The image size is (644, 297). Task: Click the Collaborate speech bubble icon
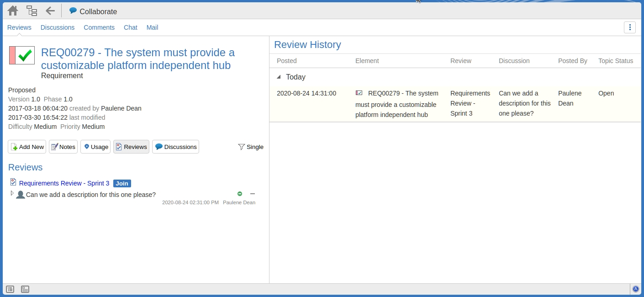[73, 11]
